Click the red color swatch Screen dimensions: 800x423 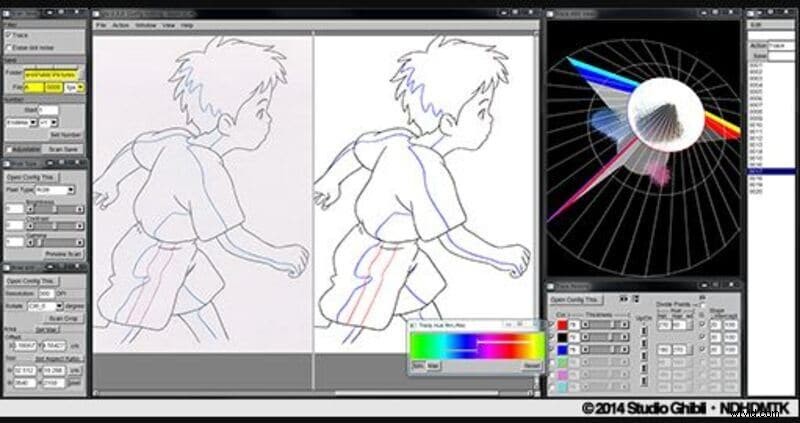coord(562,325)
